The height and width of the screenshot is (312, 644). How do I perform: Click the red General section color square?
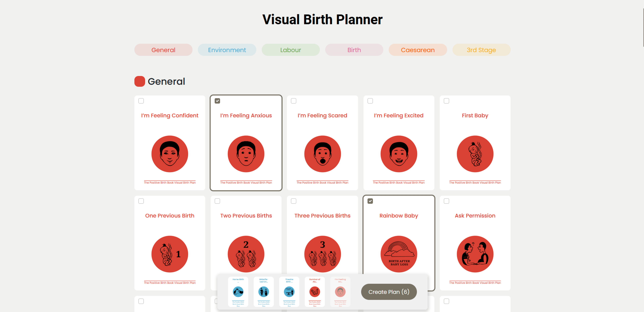[140, 81]
